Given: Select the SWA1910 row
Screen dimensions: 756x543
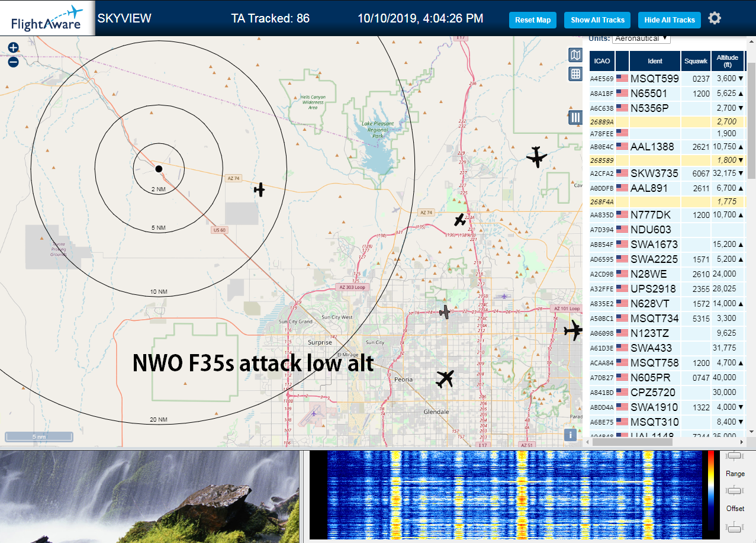Looking at the screenshot, I should (667, 407).
